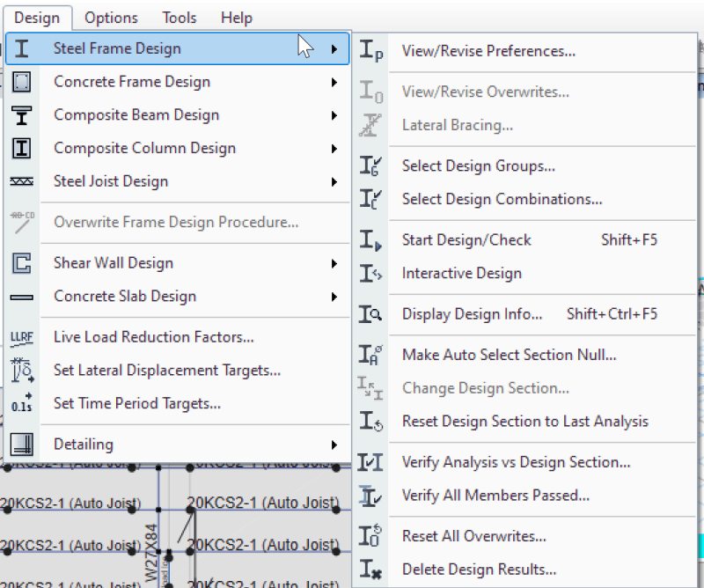Click the Verify All Members Passed icon

370,496
